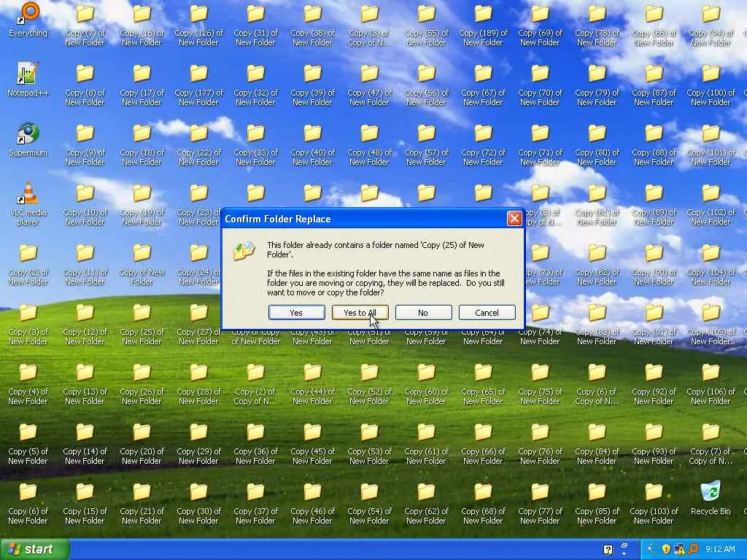Select folder Copy (80) of New Folder
747x560 pixels.
coord(597,146)
